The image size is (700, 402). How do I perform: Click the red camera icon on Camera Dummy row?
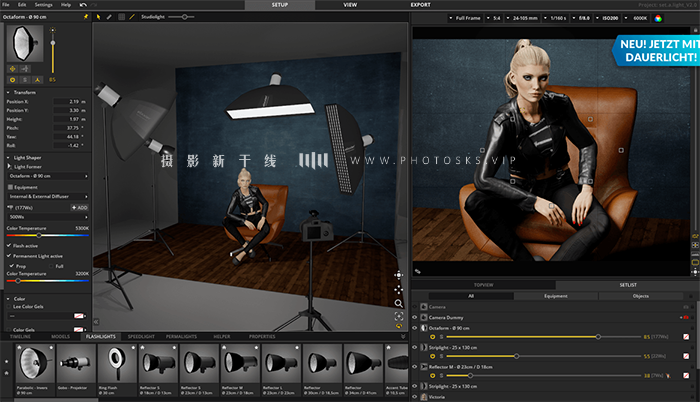pyautogui.click(x=686, y=318)
